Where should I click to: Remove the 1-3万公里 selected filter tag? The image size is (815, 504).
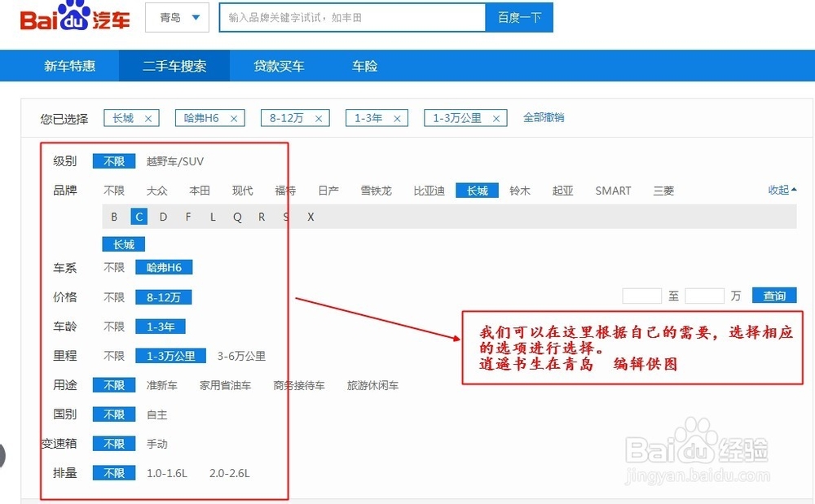[x=496, y=119]
